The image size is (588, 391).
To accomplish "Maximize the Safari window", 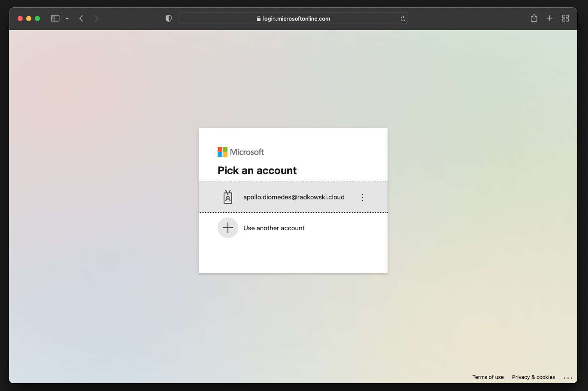I will [x=37, y=18].
